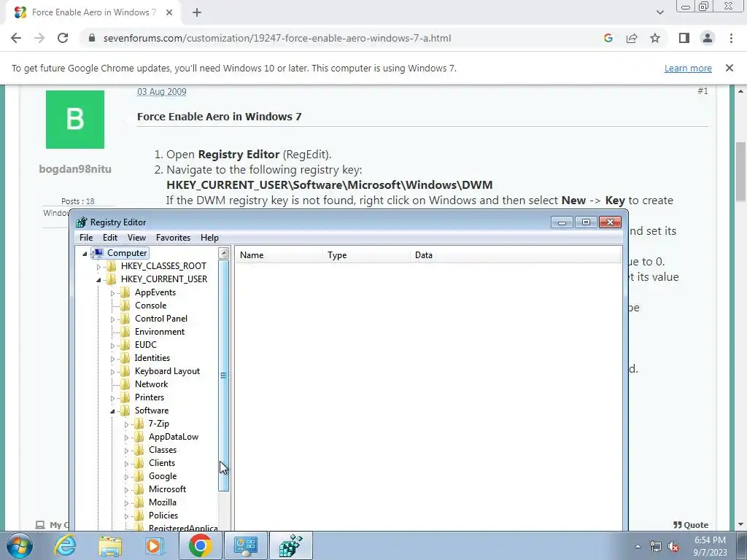Select the Clients registry key
This screenshot has height=560, width=747.
(x=161, y=463)
